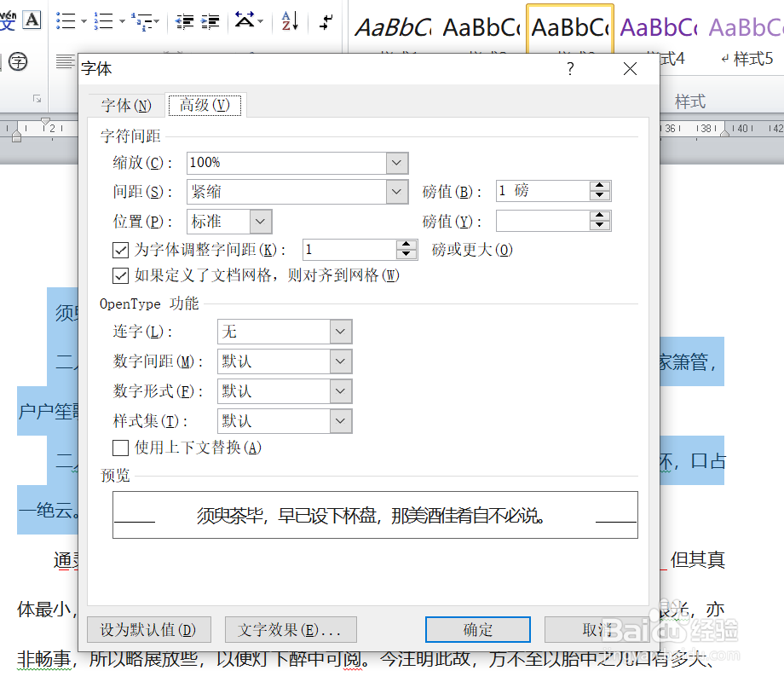
Task: Click the 确定 button
Action: 477,628
